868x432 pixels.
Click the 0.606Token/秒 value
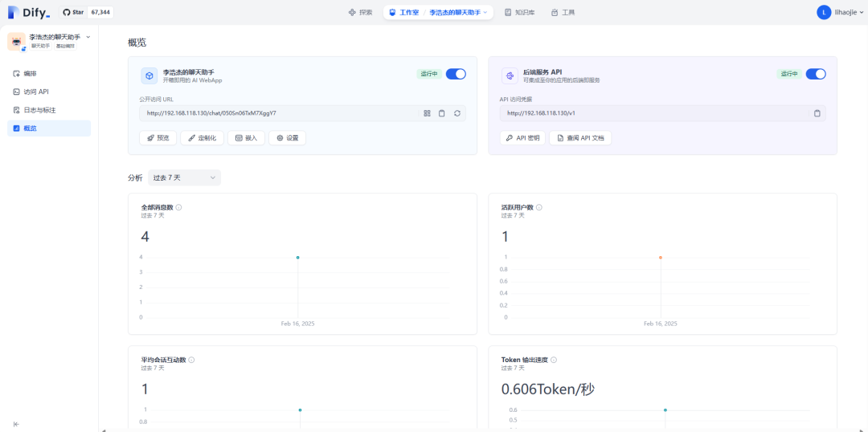click(548, 389)
